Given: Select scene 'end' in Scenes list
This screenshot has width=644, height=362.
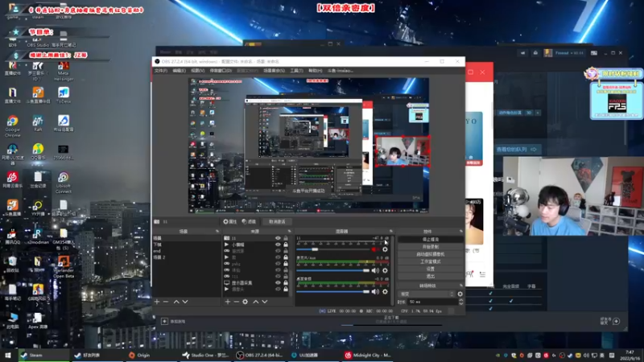Looking at the screenshot, I should (186, 251).
